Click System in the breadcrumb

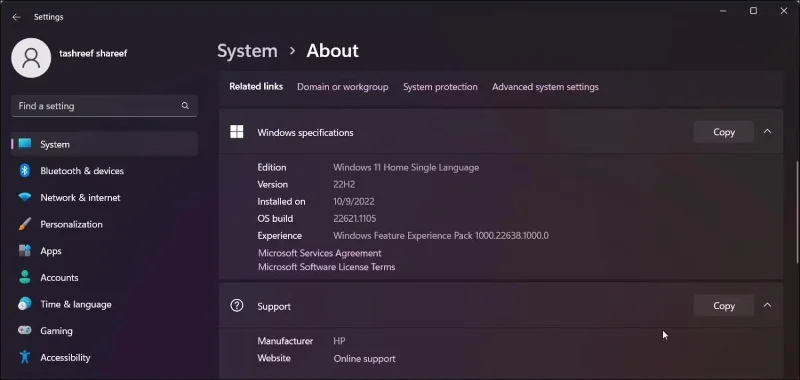(x=247, y=50)
